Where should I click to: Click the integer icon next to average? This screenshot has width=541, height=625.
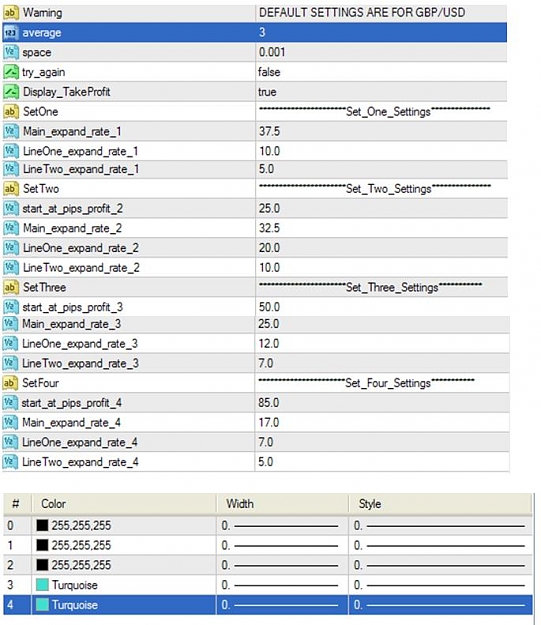coord(10,33)
